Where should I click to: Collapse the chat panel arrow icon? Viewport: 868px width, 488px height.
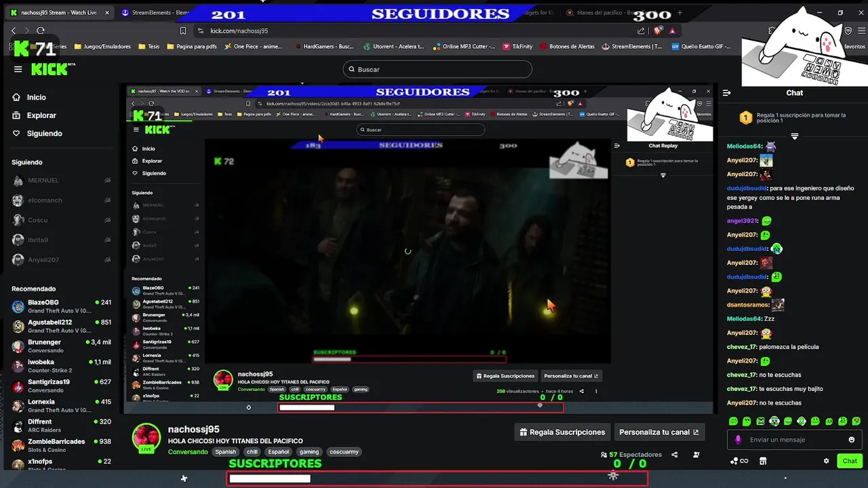click(726, 93)
